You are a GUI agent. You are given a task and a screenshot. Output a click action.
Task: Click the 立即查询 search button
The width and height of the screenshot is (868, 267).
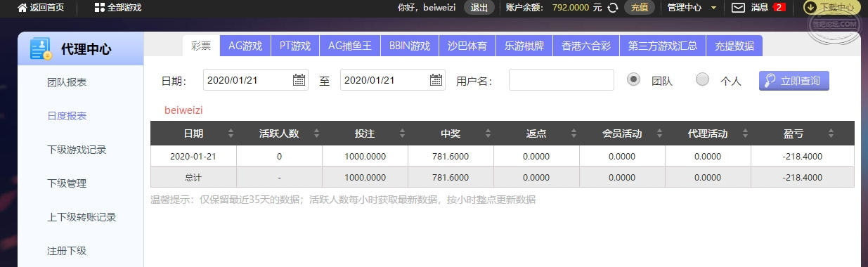click(794, 80)
